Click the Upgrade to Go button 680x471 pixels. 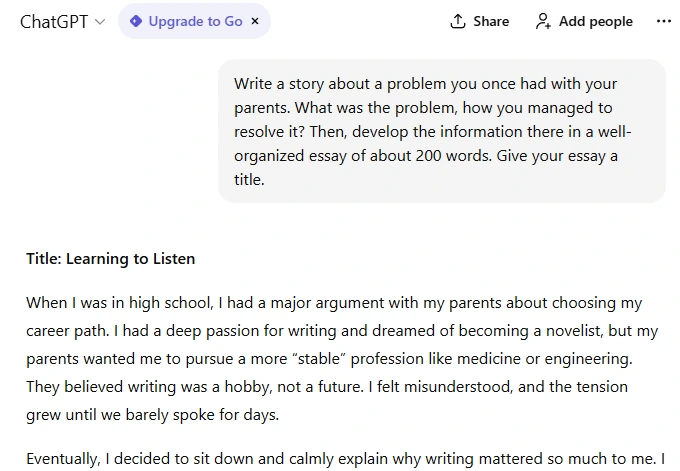(x=195, y=21)
